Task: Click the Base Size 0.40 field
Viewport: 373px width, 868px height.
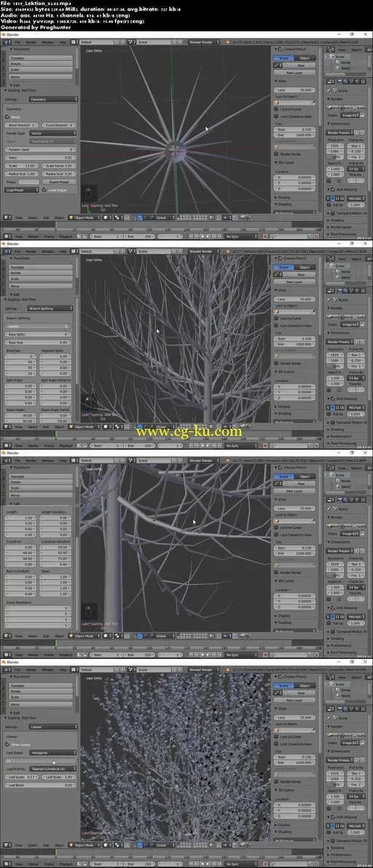Action: coord(39,342)
